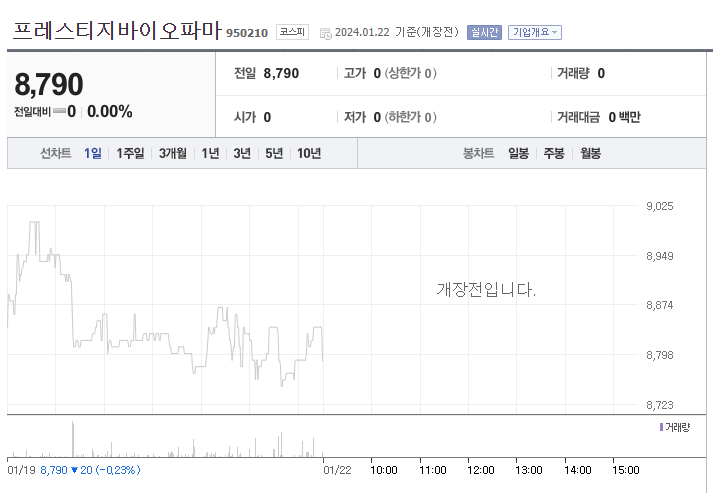The image size is (713, 493).
Task: Select the 3개월 line chart tab
Action: pos(172,153)
